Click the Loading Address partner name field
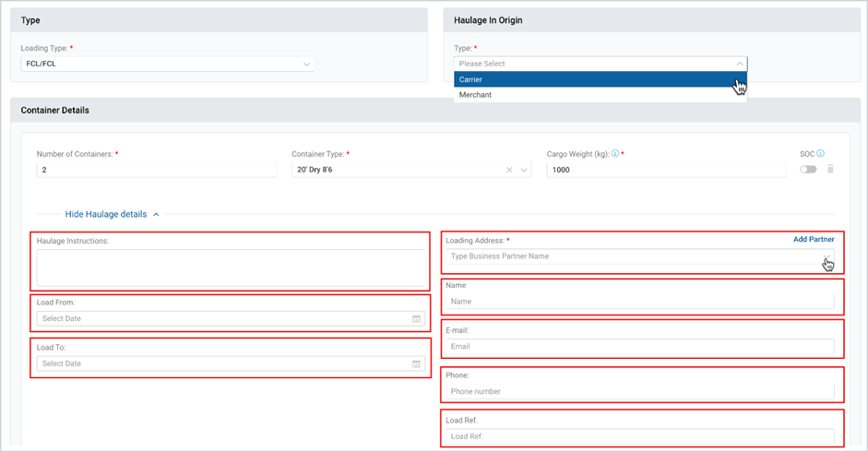 click(x=640, y=256)
